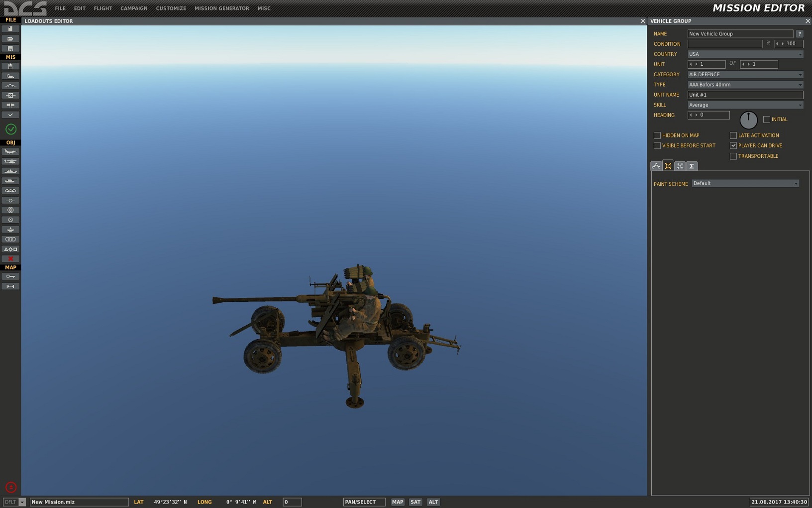Open the weather settings icon

click(x=10, y=76)
